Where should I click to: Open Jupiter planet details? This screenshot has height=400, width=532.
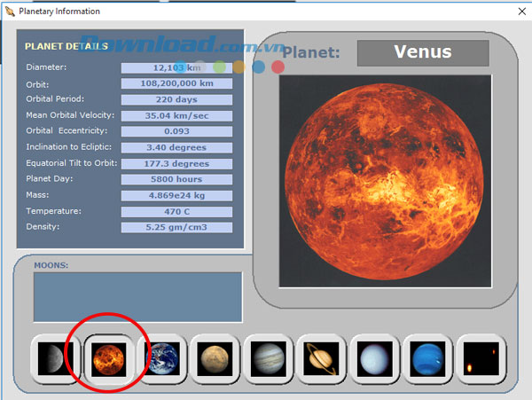pyautogui.click(x=269, y=359)
